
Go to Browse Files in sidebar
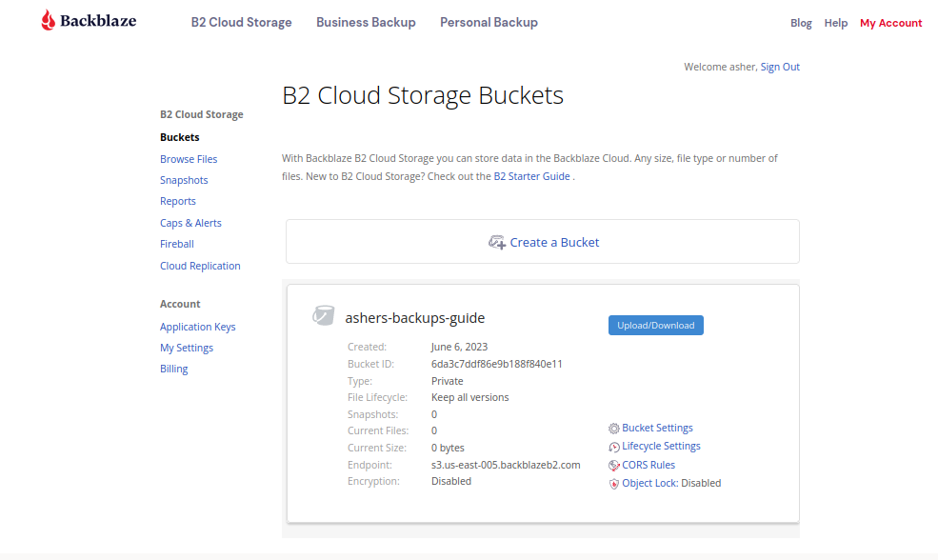[189, 159]
